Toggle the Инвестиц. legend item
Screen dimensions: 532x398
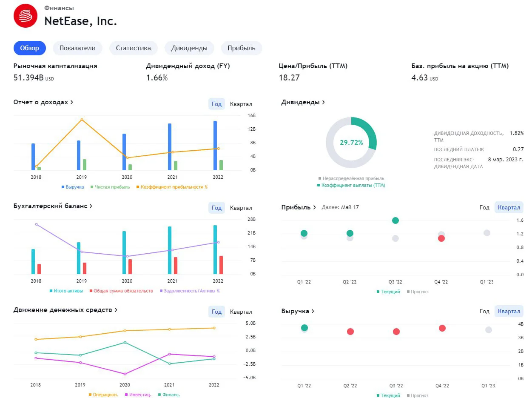[138, 395]
